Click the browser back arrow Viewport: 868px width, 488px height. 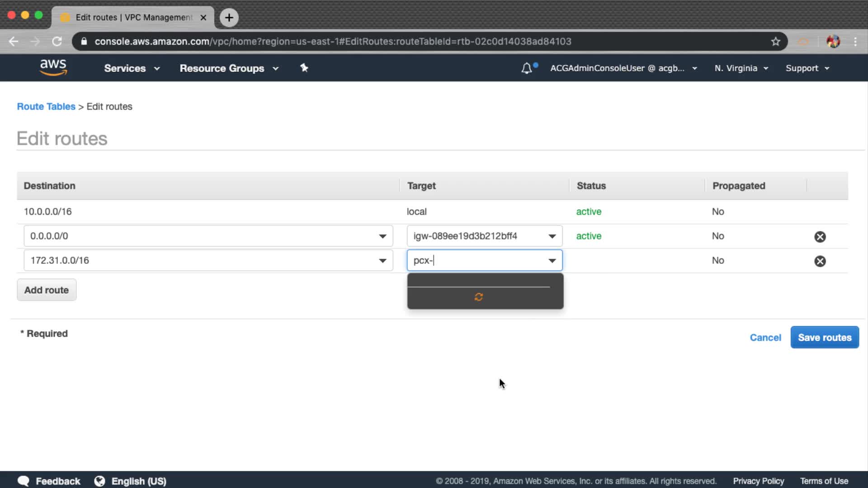pos(14,42)
